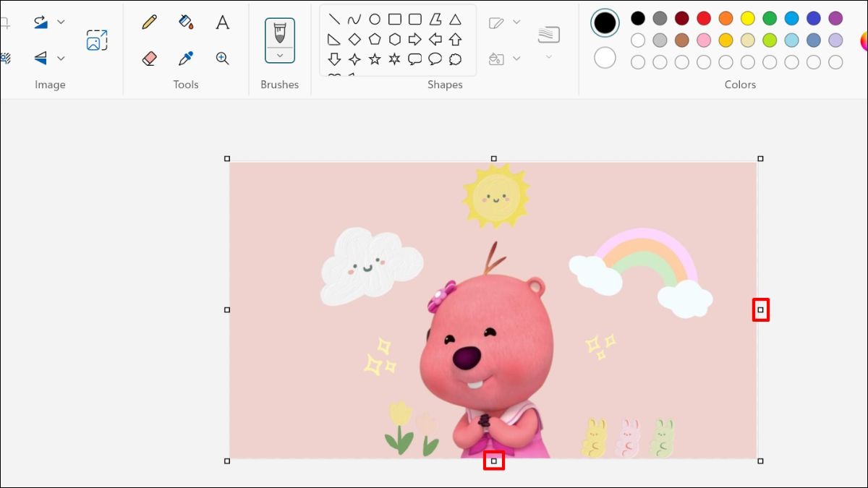
Task: Click the Colors group label
Action: tap(740, 85)
